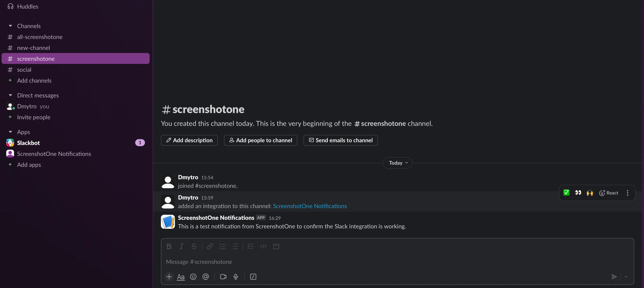The width and height of the screenshot is (644, 288).
Task: Open the Today date divider dropdown
Action: [x=397, y=163]
